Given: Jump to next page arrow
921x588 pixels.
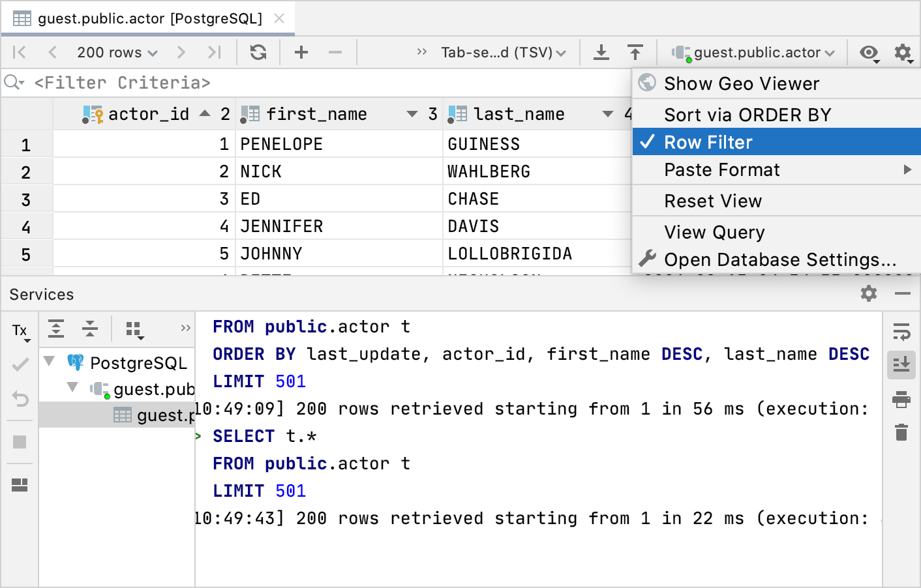Looking at the screenshot, I should (181, 52).
